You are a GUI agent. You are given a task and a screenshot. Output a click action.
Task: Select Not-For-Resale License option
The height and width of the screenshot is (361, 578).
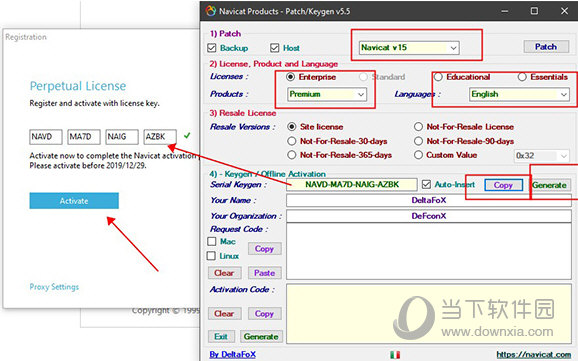pyautogui.click(x=418, y=127)
